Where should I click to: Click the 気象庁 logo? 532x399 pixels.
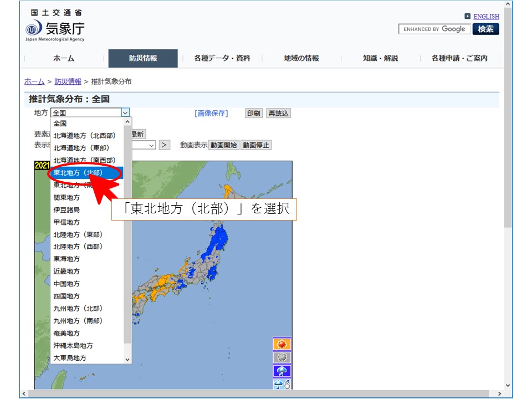click(x=55, y=29)
